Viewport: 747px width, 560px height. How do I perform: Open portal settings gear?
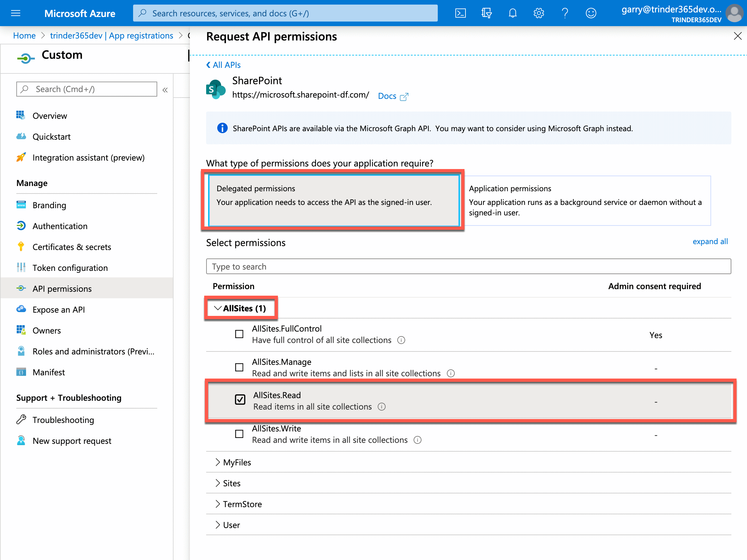click(x=539, y=13)
